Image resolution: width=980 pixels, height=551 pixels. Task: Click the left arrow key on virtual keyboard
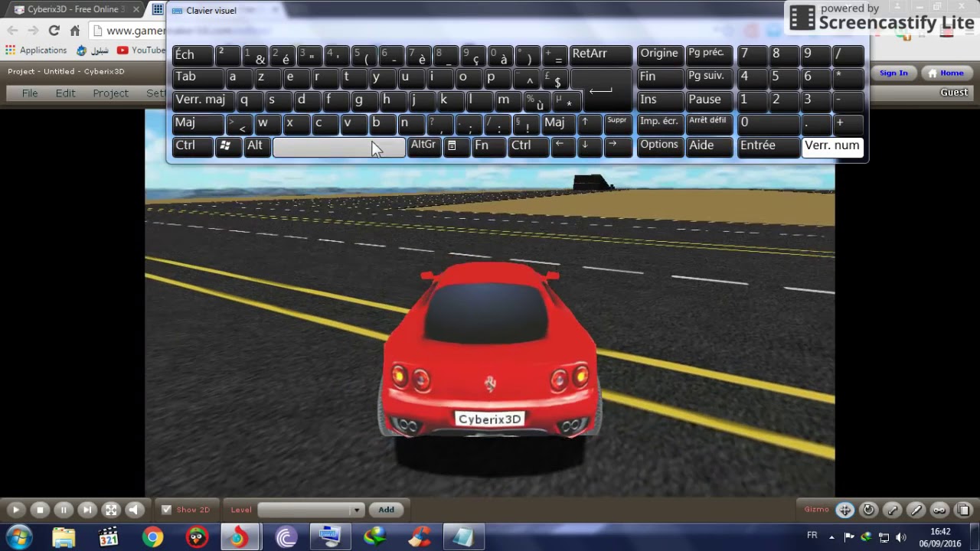(x=562, y=145)
